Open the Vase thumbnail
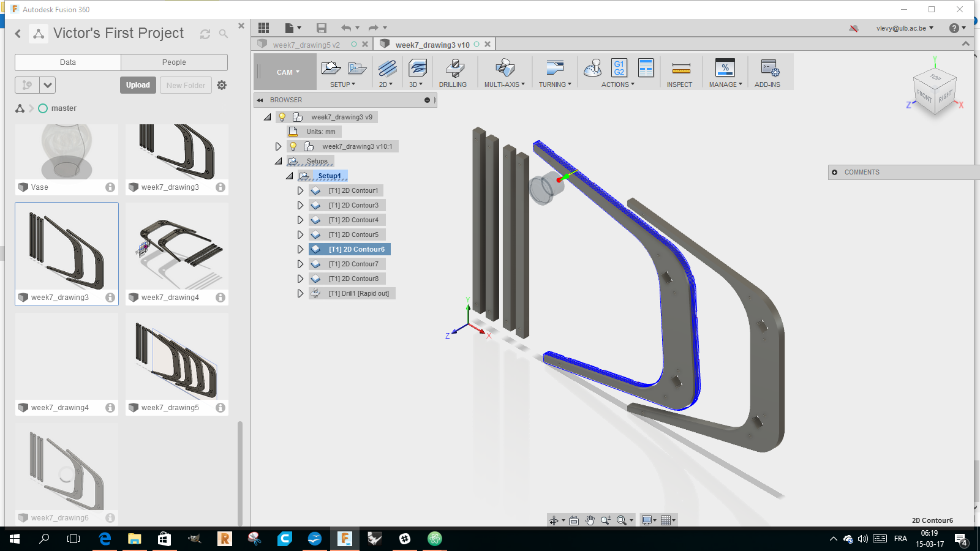The image size is (980, 551). (67, 153)
